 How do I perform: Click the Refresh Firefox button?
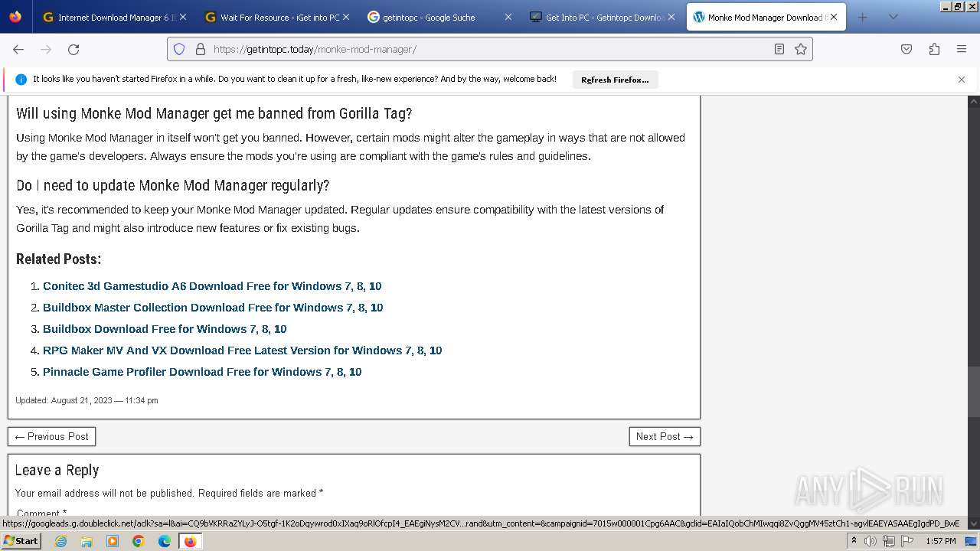point(615,80)
